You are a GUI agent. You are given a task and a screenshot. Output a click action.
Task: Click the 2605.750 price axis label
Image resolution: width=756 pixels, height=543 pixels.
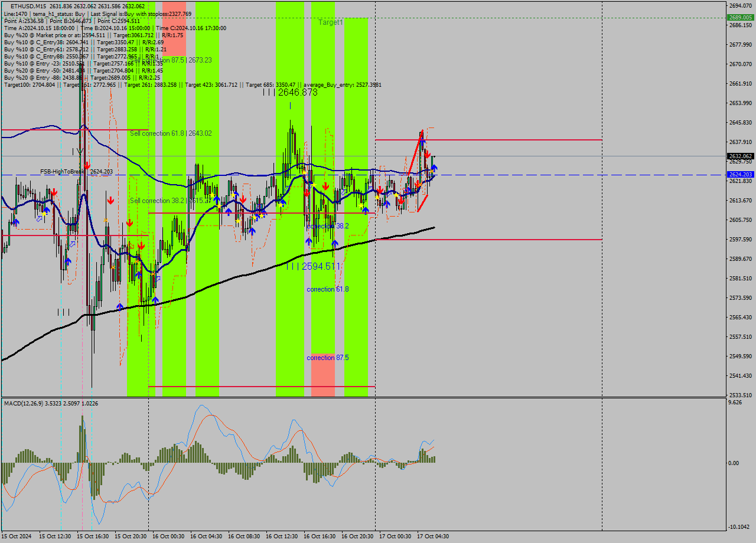point(740,220)
